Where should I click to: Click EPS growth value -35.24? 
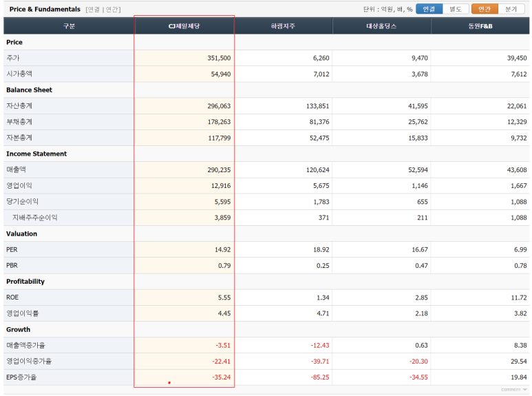(221, 377)
